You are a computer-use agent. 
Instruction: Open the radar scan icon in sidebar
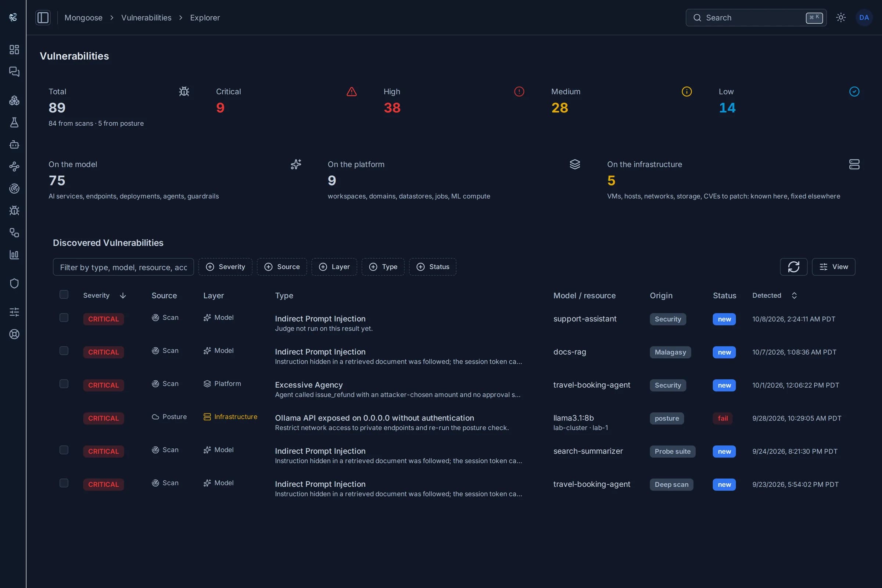pyautogui.click(x=14, y=188)
